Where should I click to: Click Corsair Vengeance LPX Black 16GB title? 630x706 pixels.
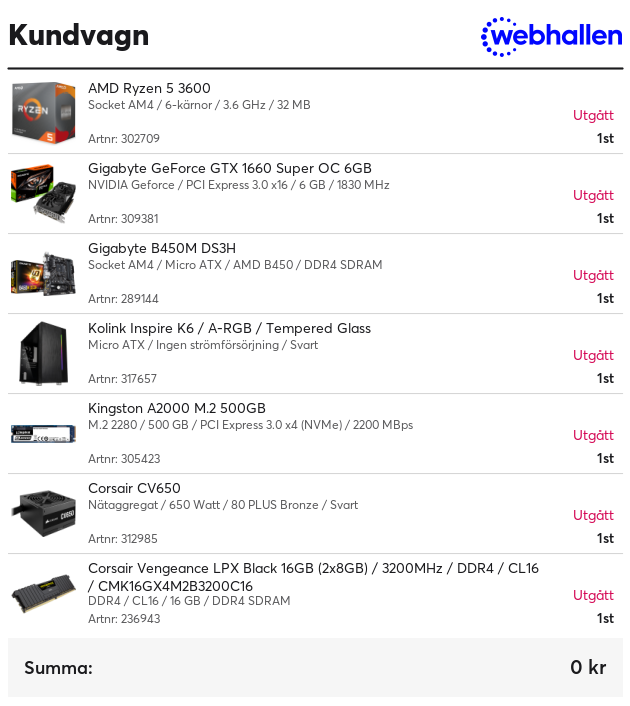[x=313, y=577]
